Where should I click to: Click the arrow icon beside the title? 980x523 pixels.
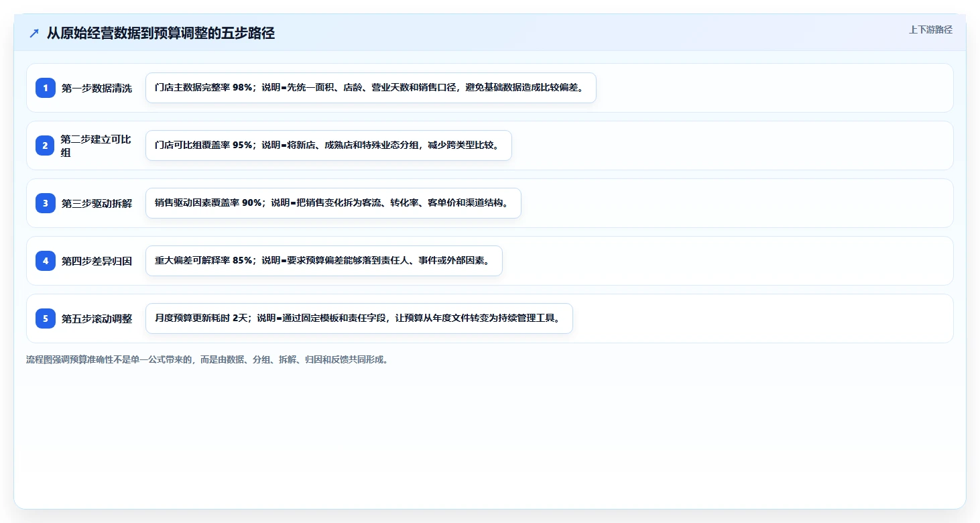pos(34,34)
